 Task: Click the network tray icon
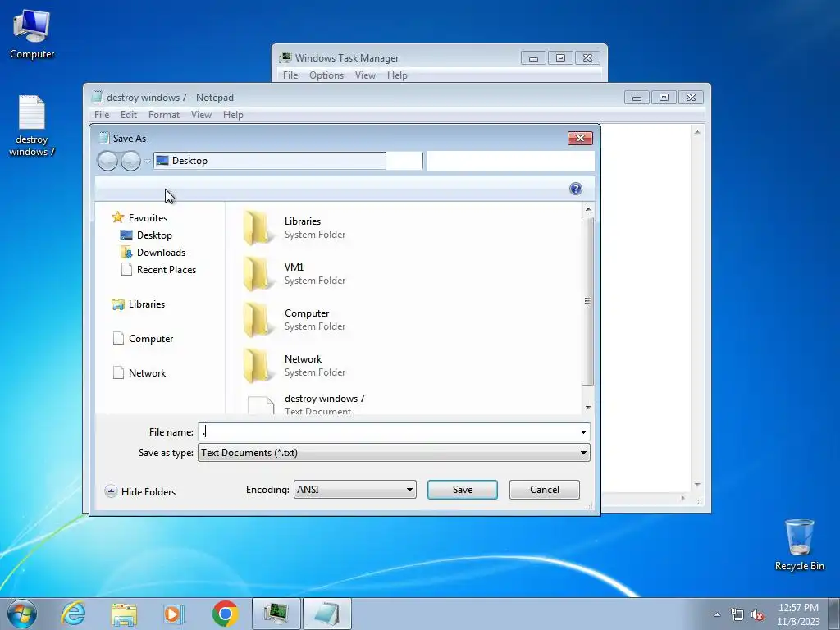[737, 614]
